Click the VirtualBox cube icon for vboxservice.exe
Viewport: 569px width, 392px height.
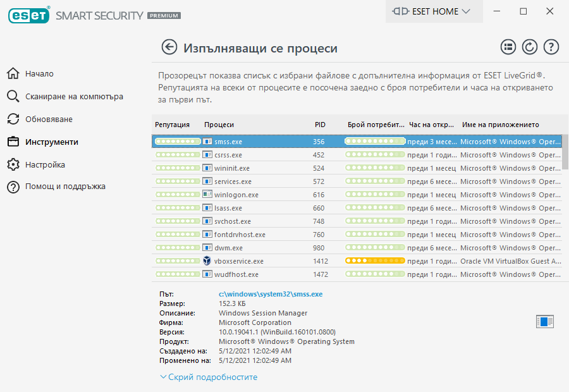207,260
